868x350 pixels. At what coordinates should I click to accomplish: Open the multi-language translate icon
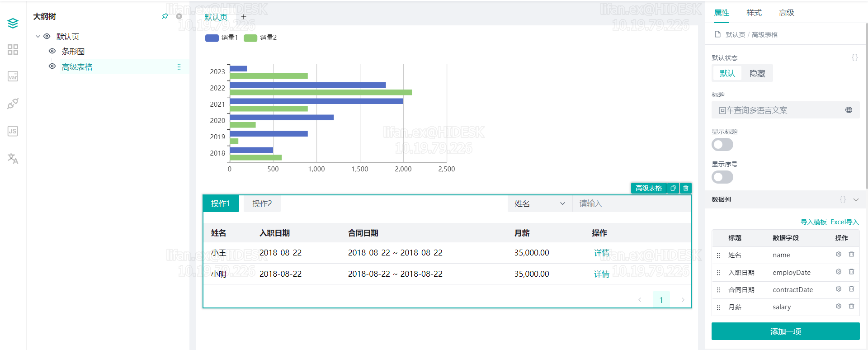click(x=13, y=158)
